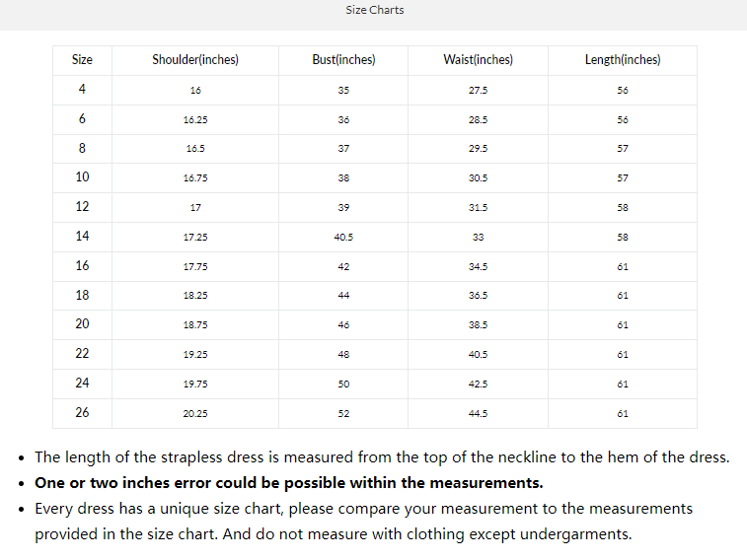Click the size 10 row label
Image resolution: width=747 pixels, height=560 pixels.
coord(82,177)
